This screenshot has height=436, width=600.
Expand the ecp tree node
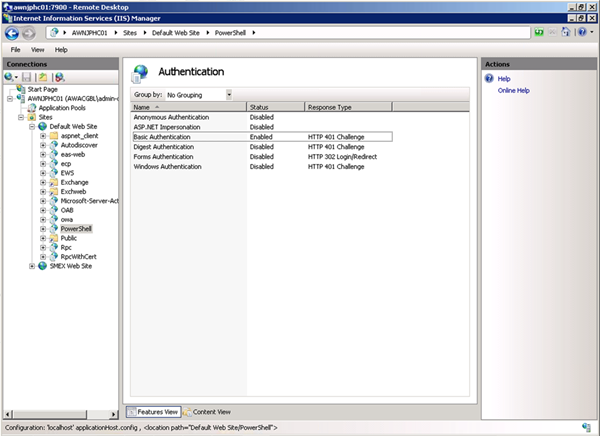[43, 164]
